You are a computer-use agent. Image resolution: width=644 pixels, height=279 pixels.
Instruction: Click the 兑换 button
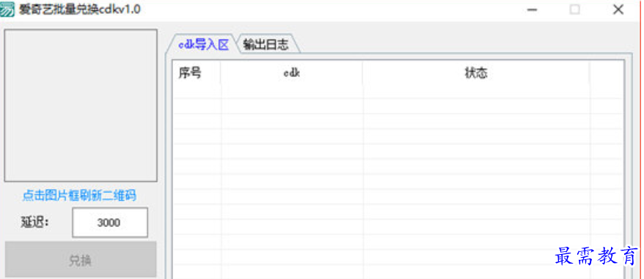click(81, 259)
